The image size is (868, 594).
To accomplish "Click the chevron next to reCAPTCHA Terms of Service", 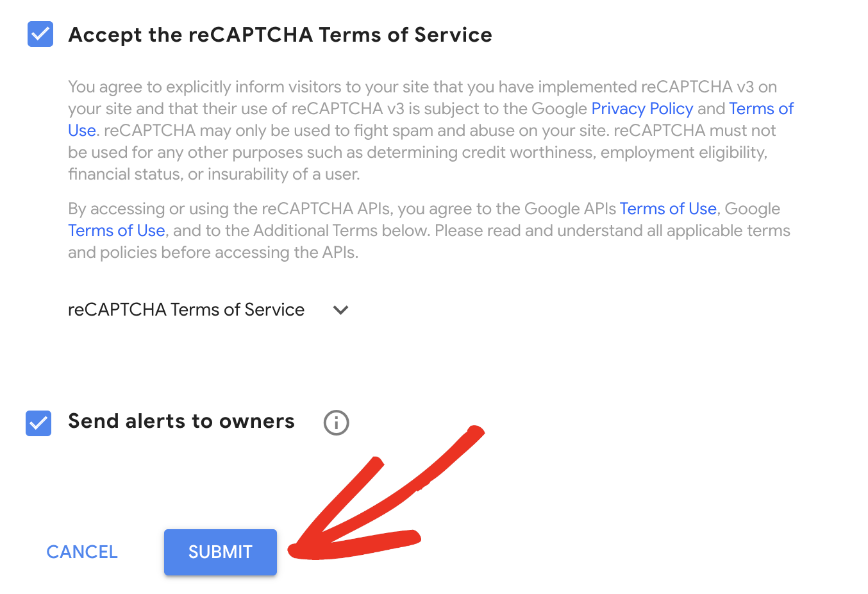I will click(x=340, y=310).
